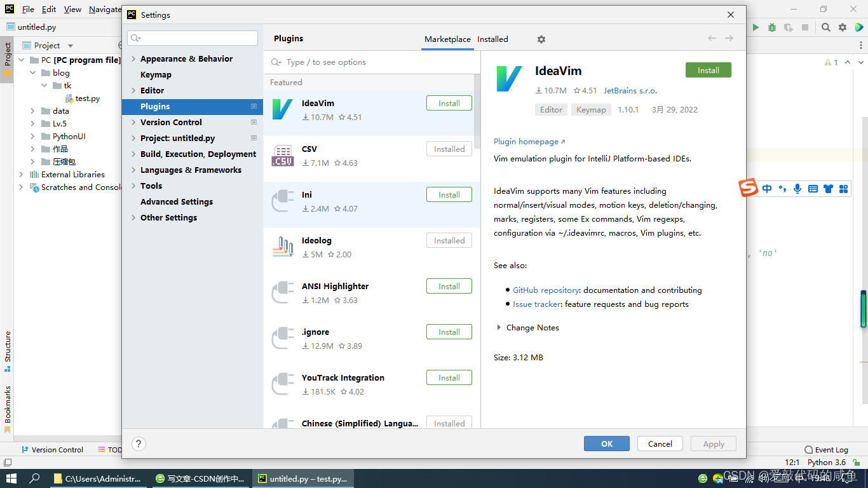Open Sogou toolbox grid icon
Viewport: 868px width, 488px height.
click(x=844, y=189)
